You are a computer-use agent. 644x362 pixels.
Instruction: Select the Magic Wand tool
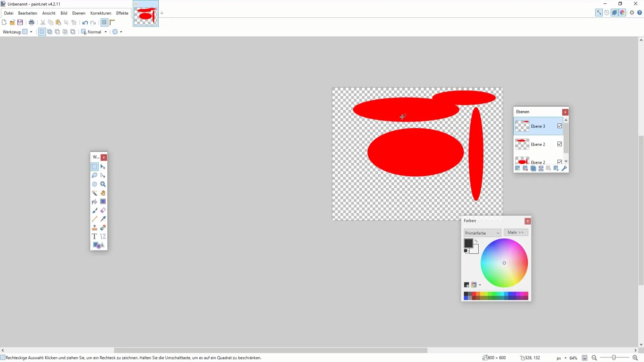[x=95, y=193]
